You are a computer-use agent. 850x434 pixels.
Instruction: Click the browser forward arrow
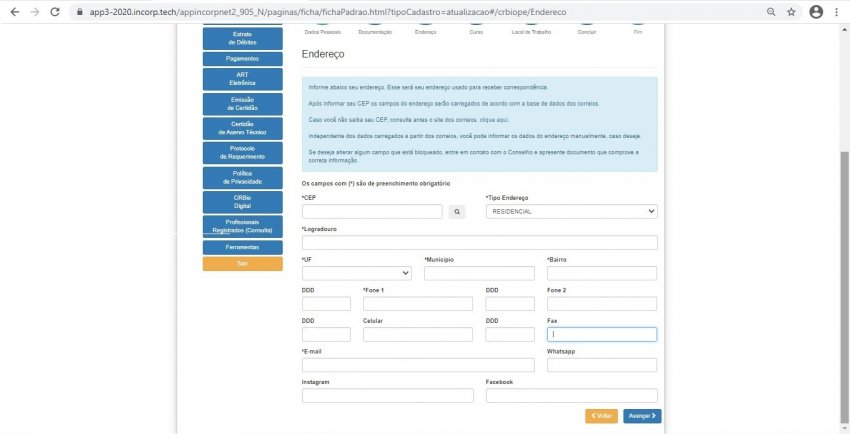(35, 12)
